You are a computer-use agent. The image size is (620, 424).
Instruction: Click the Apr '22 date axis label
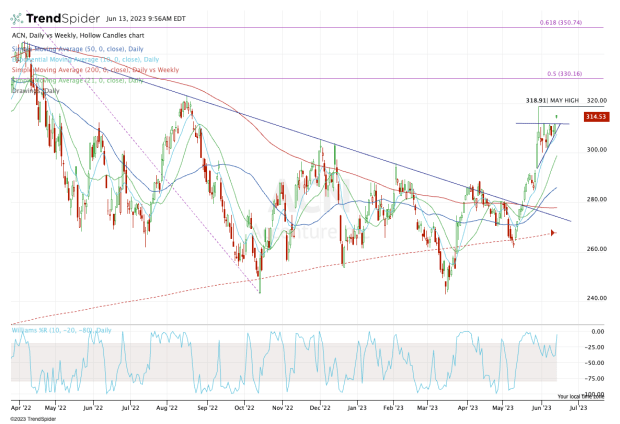[21, 407]
